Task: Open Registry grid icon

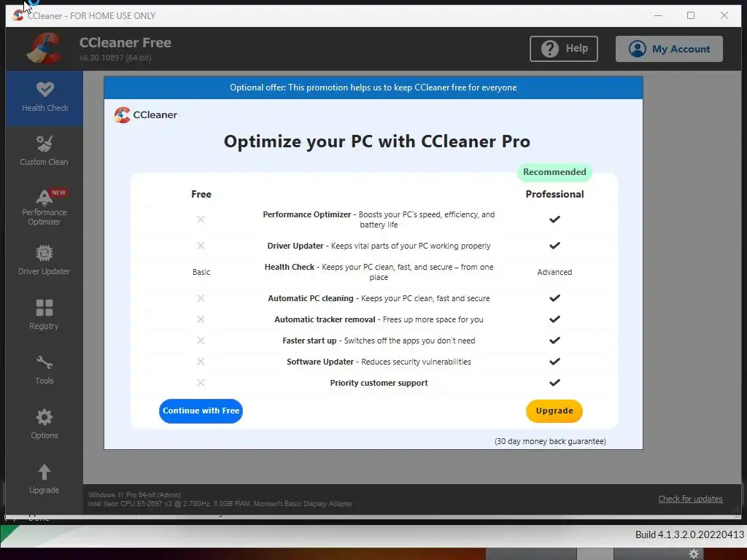Action: click(44, 308)
